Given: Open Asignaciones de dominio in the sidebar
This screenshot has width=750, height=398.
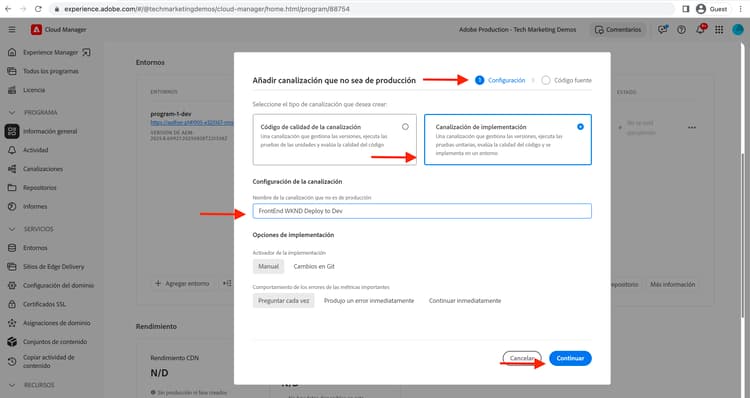Looking at the screenshot, I should 56,323.
